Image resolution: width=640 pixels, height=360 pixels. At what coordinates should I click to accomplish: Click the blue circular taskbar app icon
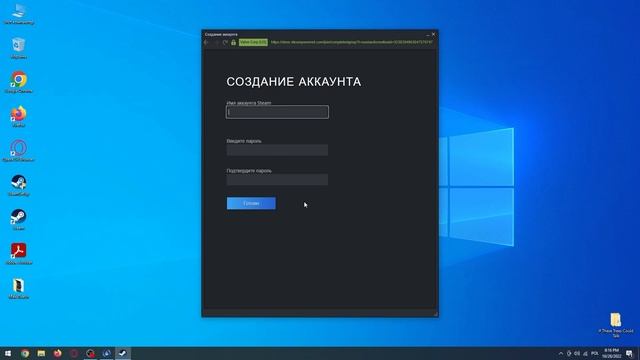point(107,353)
